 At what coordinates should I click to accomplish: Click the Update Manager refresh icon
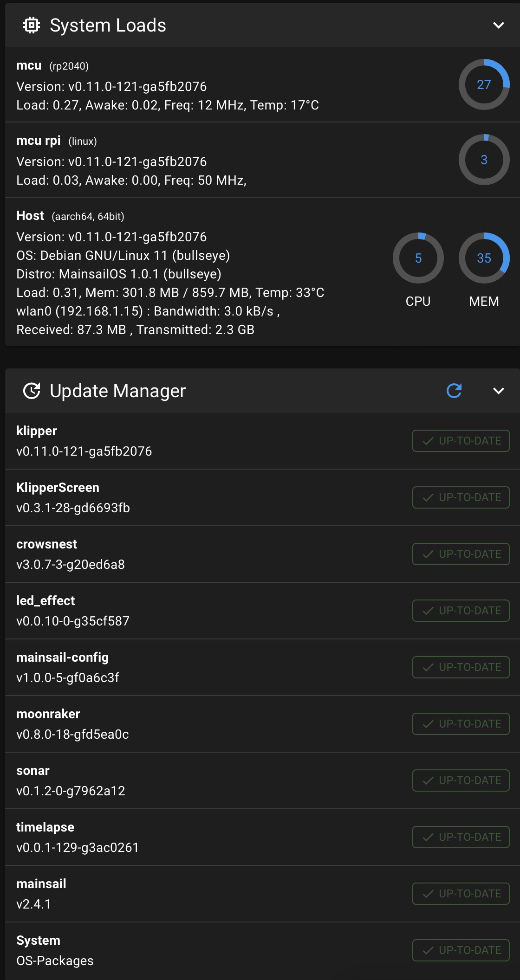(454, 391)
